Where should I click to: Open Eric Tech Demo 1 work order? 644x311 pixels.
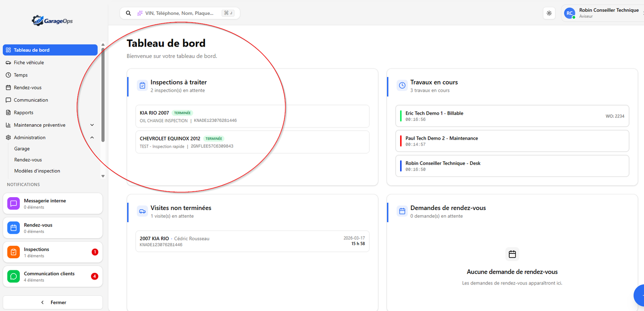512,116
